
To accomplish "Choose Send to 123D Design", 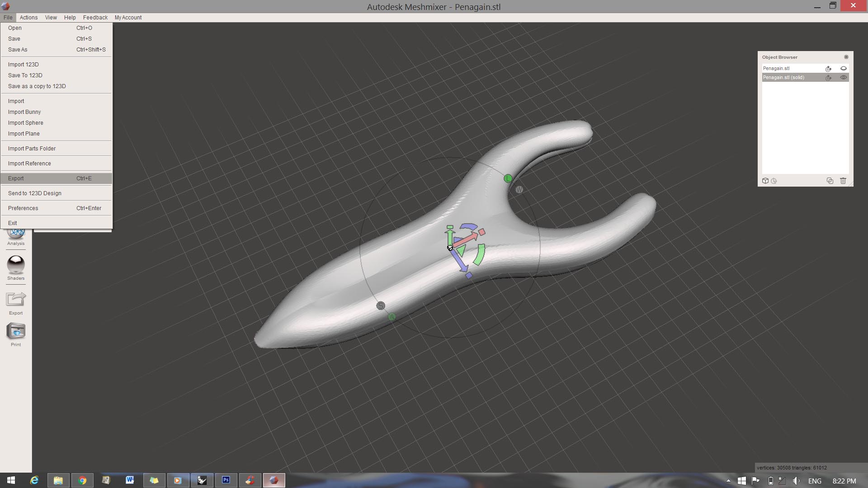I will click(x=56, y=193).
